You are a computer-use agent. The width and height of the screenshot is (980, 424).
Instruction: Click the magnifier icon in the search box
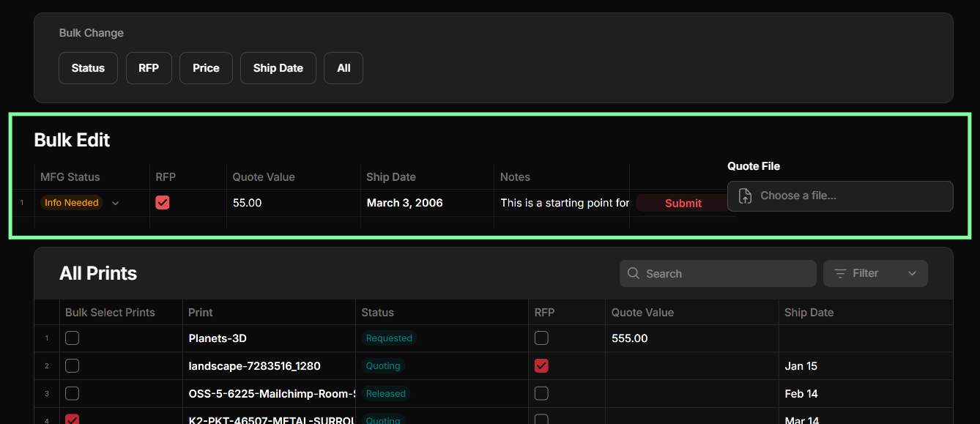tap(634, 273)
